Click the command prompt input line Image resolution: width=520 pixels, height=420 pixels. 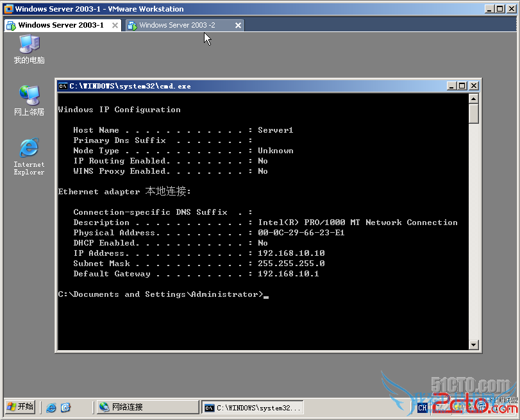163,294
